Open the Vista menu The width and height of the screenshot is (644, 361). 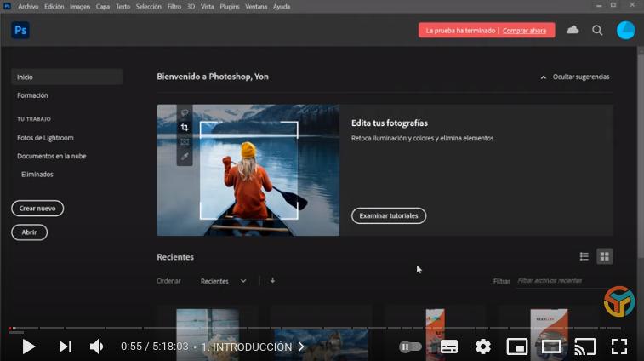pos(208,7)
